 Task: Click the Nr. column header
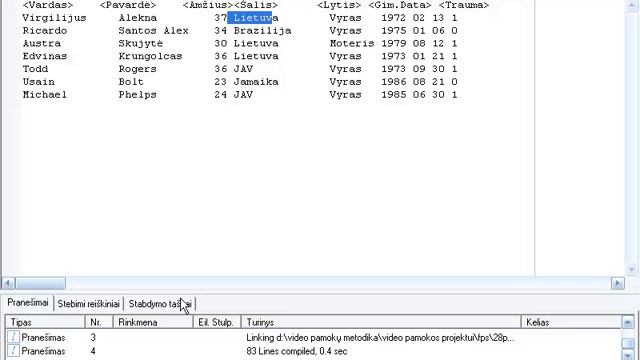(x=99, y=322)
